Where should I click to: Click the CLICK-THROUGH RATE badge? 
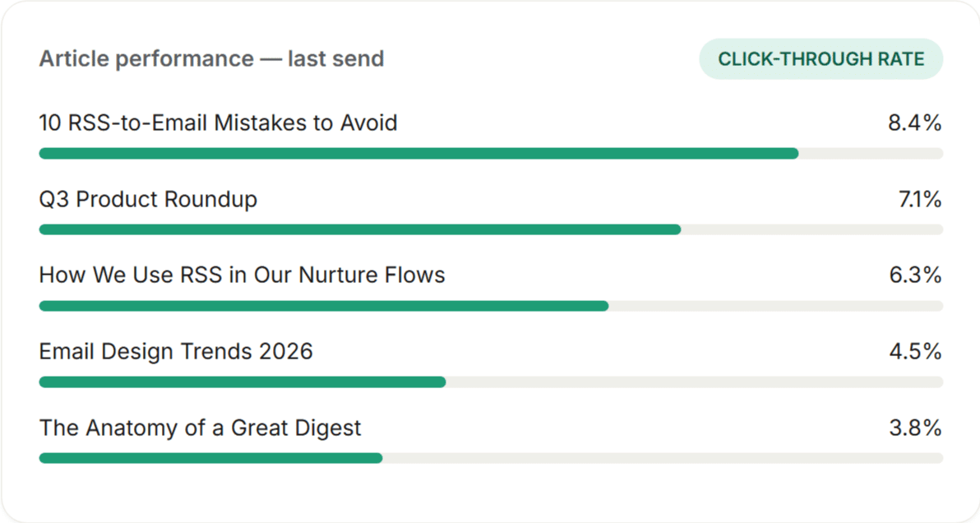821,58
